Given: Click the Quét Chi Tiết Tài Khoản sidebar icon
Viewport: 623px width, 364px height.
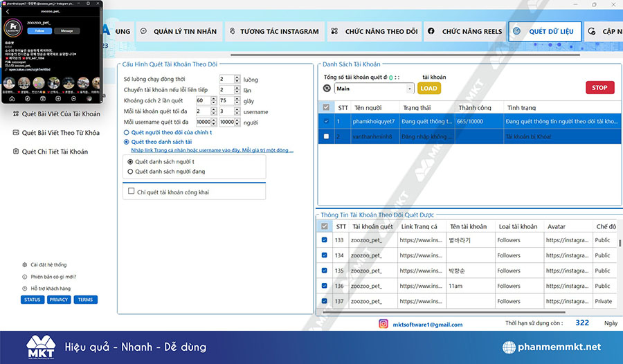Looking at the screenshot, I should (16, 151).
